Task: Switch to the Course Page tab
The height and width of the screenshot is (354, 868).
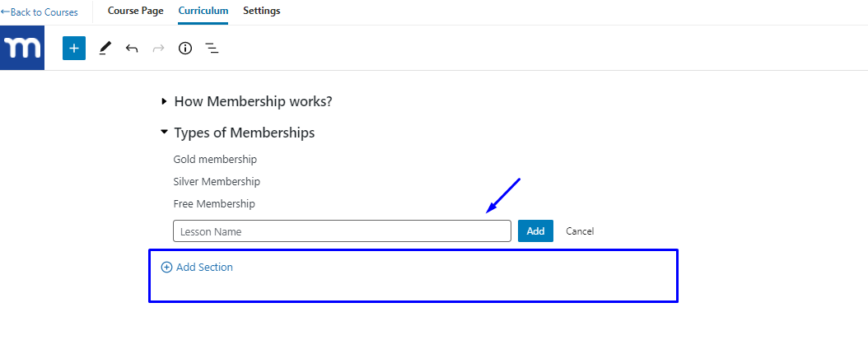Action: click(136, 11)
